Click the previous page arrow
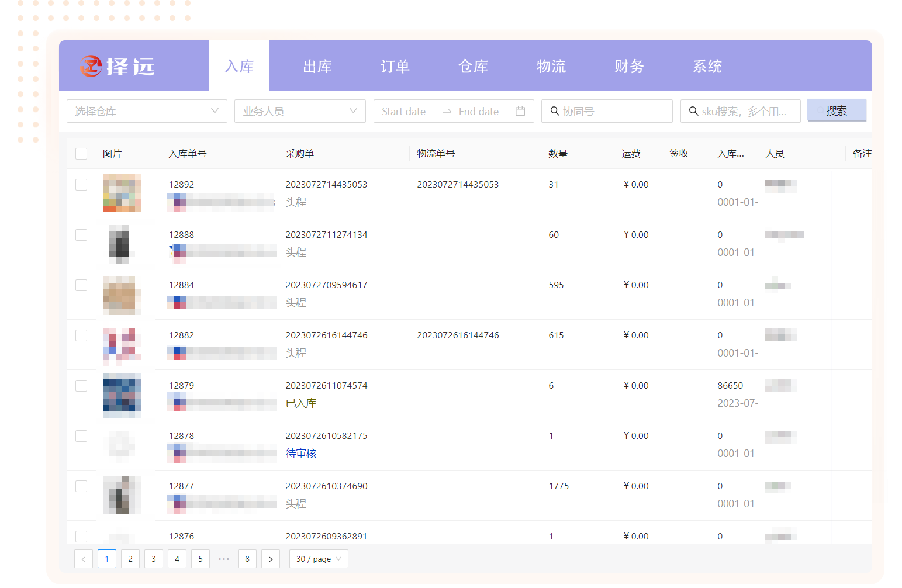This screenshot has width=902, height=588. coord(84,559)
